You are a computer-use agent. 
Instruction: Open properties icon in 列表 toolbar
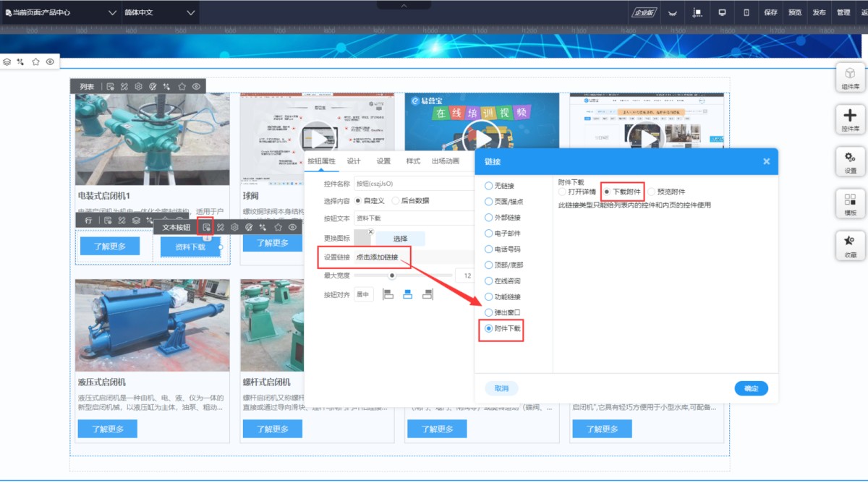[x=110, y=86]
